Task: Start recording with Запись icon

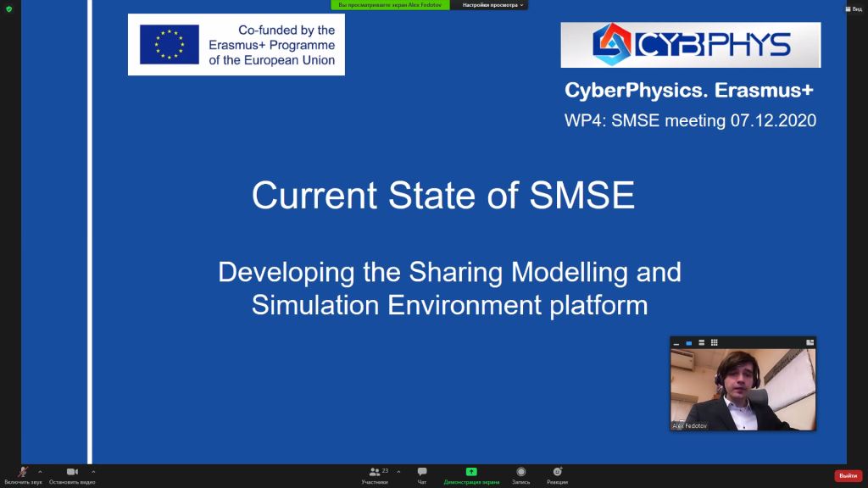Action: [521, 475]
